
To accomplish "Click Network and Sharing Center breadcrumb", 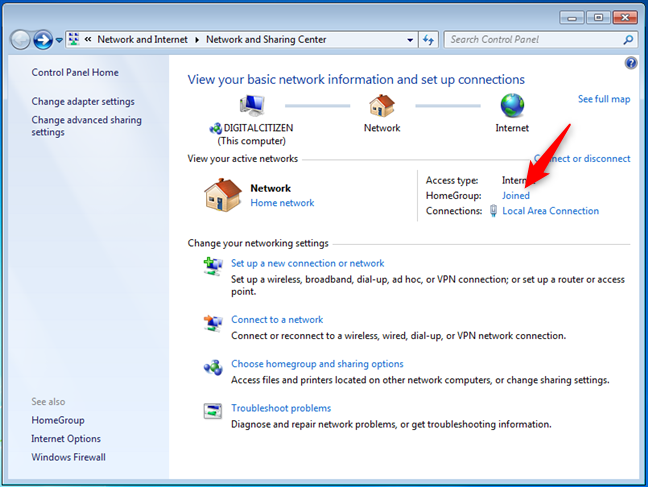I will click(266, 40).
